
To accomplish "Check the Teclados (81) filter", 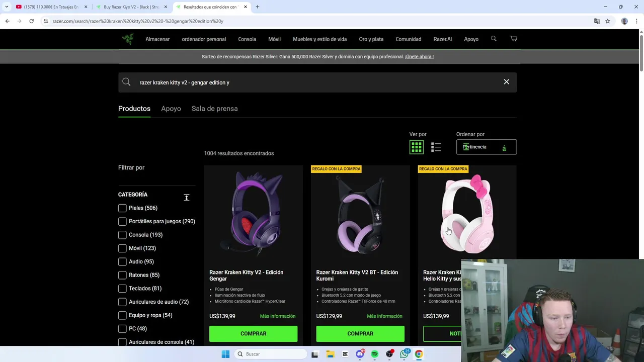I will click(122, 289).
